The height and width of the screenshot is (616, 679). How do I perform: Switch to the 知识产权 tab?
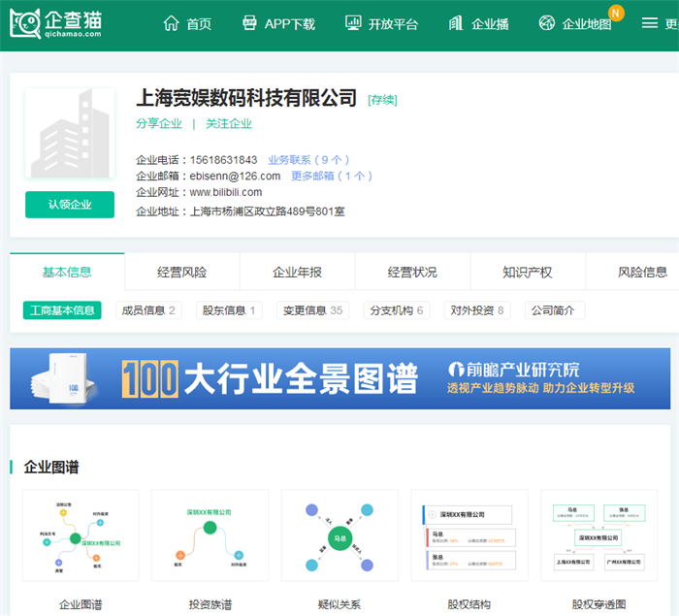[x=527, y=273]
